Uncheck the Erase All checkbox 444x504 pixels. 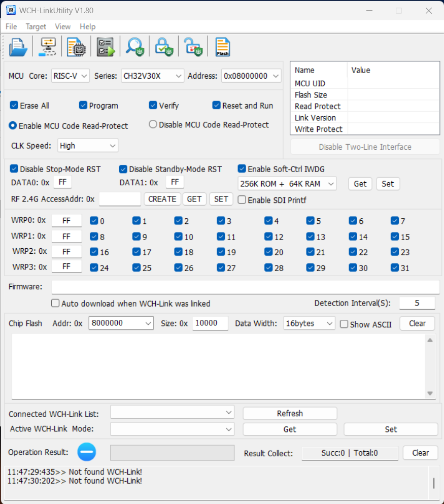point(14,105)
